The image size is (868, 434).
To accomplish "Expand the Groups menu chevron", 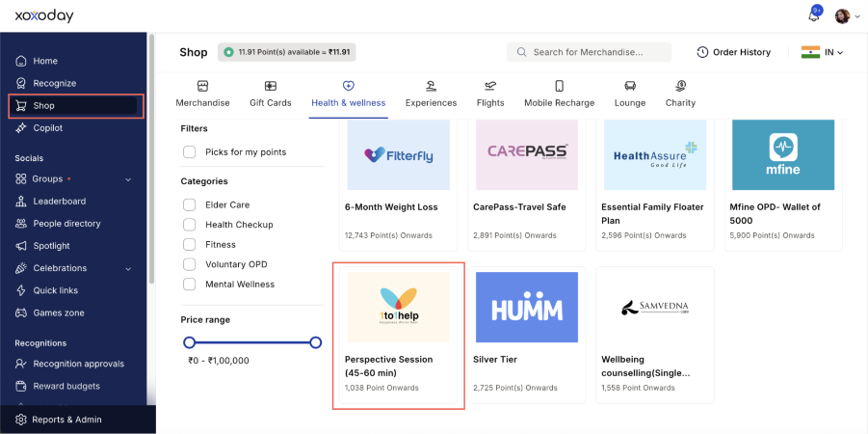I will (x=128, y=179).
